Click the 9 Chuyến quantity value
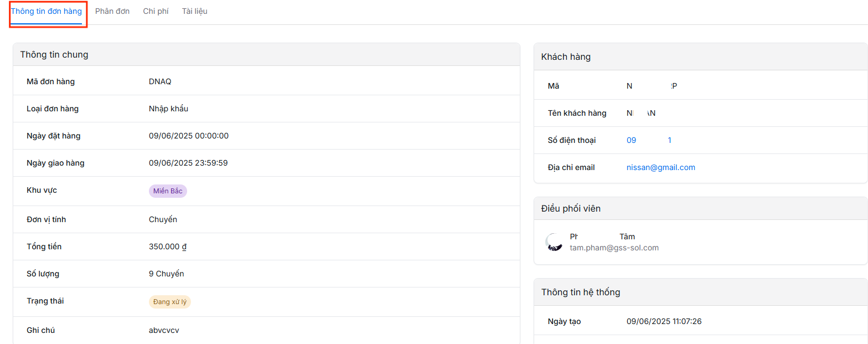Screen dimensions: 868x344 pos(166,274)
